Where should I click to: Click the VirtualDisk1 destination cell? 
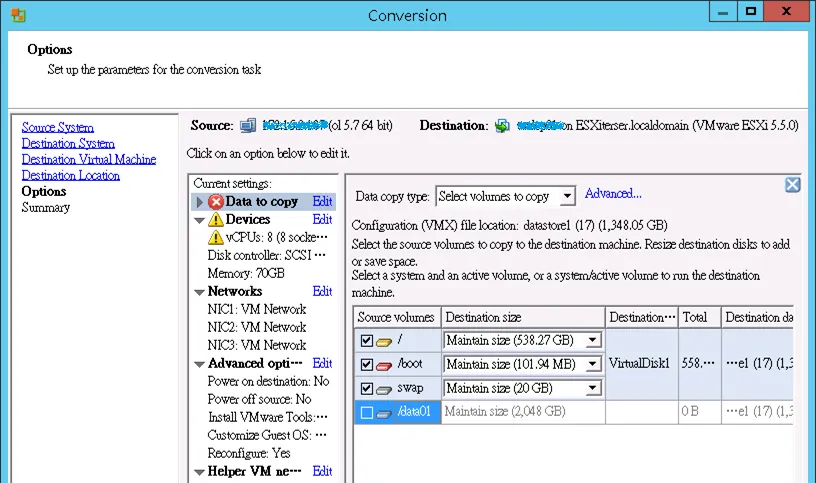click(x=642, y=364)
